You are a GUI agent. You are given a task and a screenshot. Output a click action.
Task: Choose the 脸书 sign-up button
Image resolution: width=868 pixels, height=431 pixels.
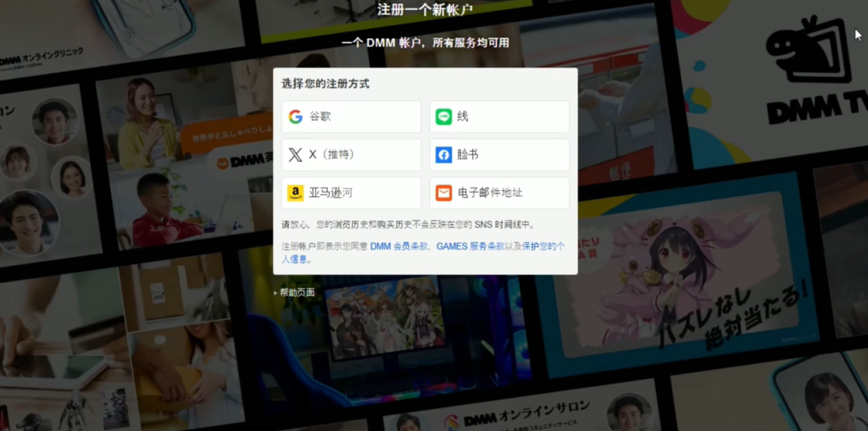tap(499, 155)
